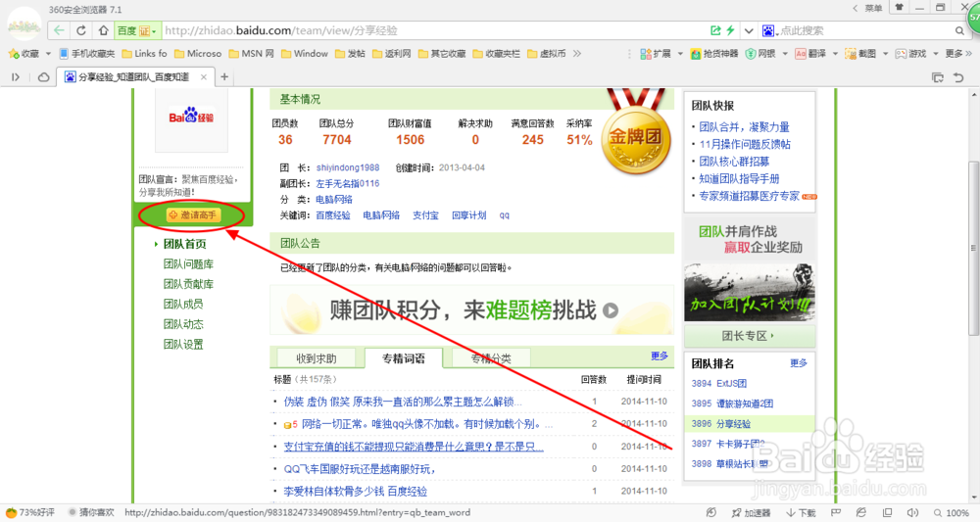Open a new tab with plus button
This screenshot has height=522, width=980.
pyautogui.click(x=224, y=76)
